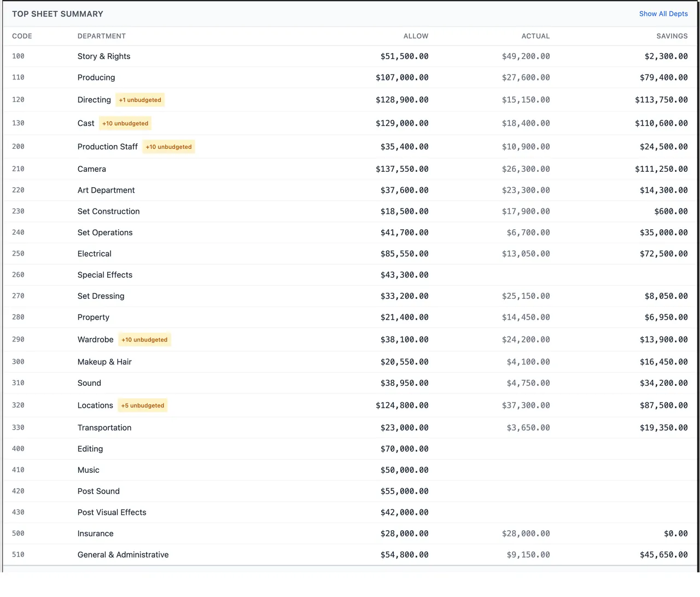Click Camera allow amount $137,550.00
The width and height of the screenshot is (700, 597).
402,169
